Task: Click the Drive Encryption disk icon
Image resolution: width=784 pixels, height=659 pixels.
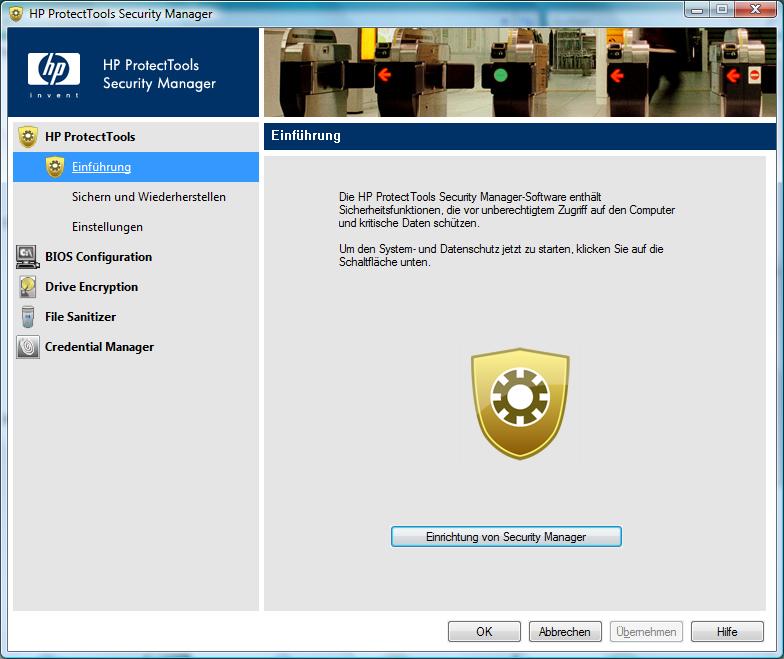Action: (28, 287)
